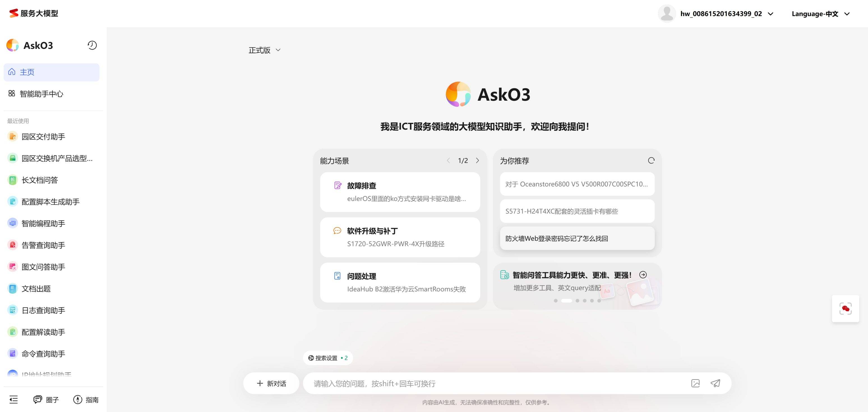The height and width of the screenshot is (412, 868).
Task: Collapse the sidebar using bottom-left menu icon
Action: click(x=14, y=400)
